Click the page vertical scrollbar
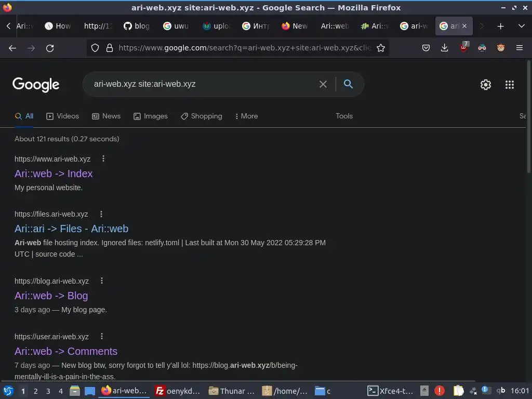Screen dimensions: 532x399 [528, 117]
